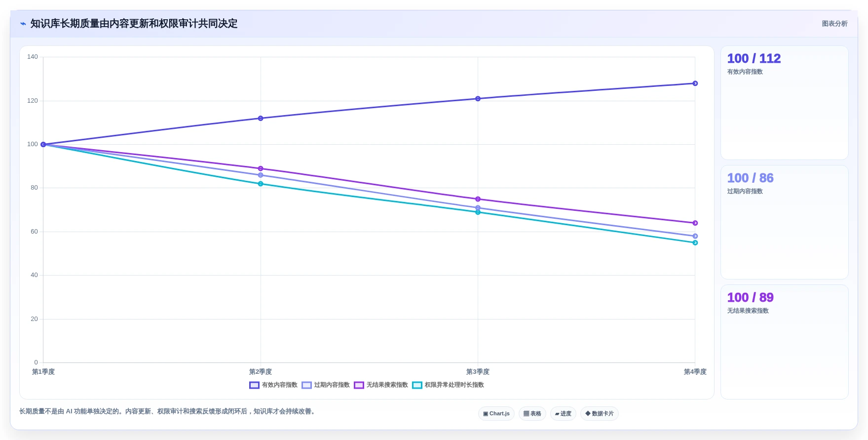Toggle 过期内容指数 legend swatch
This screenshot has height=440, width=868.
coord(306,385)
